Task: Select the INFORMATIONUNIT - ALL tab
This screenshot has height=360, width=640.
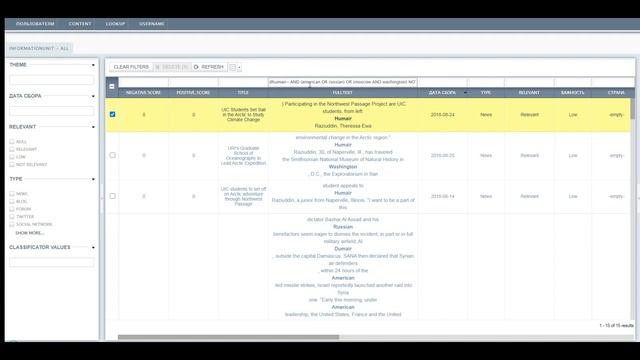Action: point(39,48)
